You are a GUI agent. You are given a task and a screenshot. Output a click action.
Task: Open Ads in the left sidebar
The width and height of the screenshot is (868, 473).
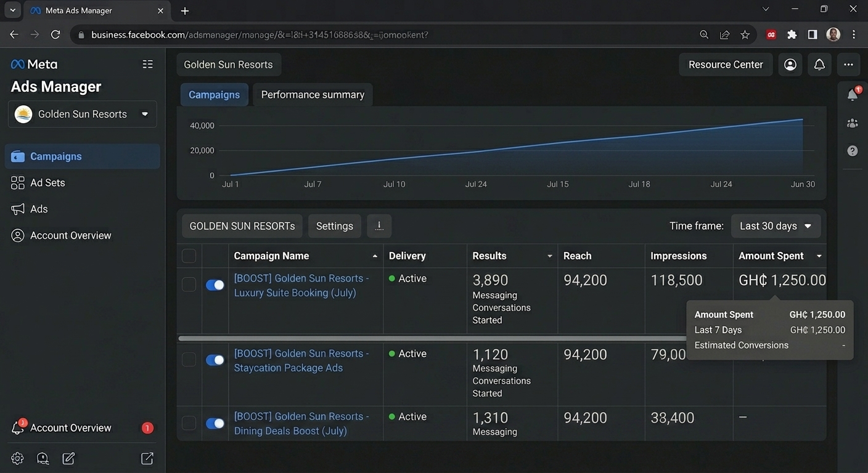pos(30,209)
